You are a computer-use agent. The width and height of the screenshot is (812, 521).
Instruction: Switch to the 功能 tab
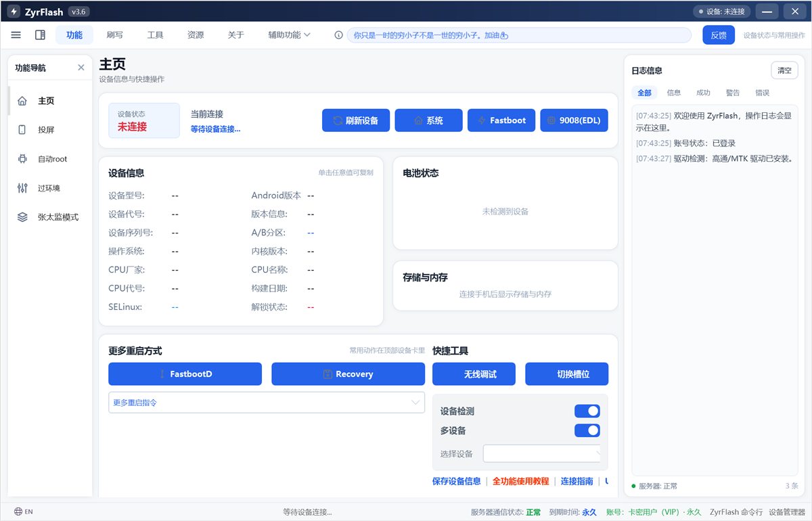pyautogui.click(x=74, y=35)
